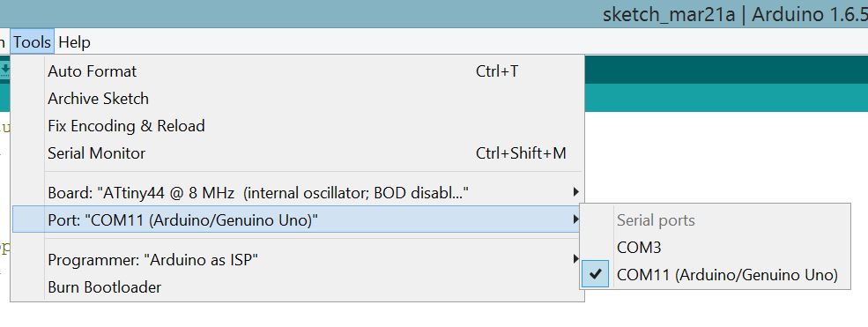Open the partially visible Sketch menu
This screenshot has width=868, height=327.
[3, 42]
